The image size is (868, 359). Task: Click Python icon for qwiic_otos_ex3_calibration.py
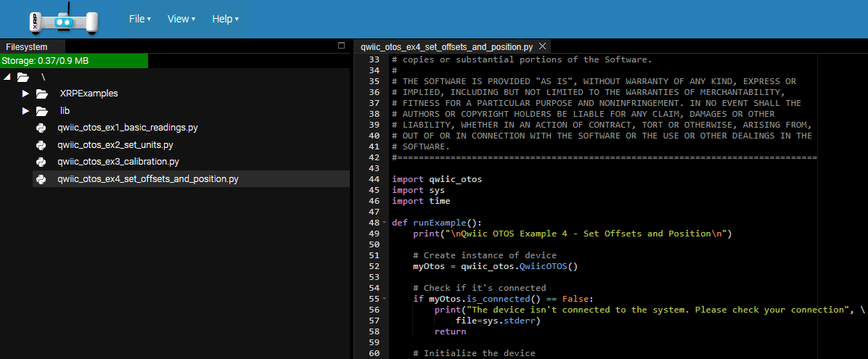pyautogui.click(x=41, y=162)
